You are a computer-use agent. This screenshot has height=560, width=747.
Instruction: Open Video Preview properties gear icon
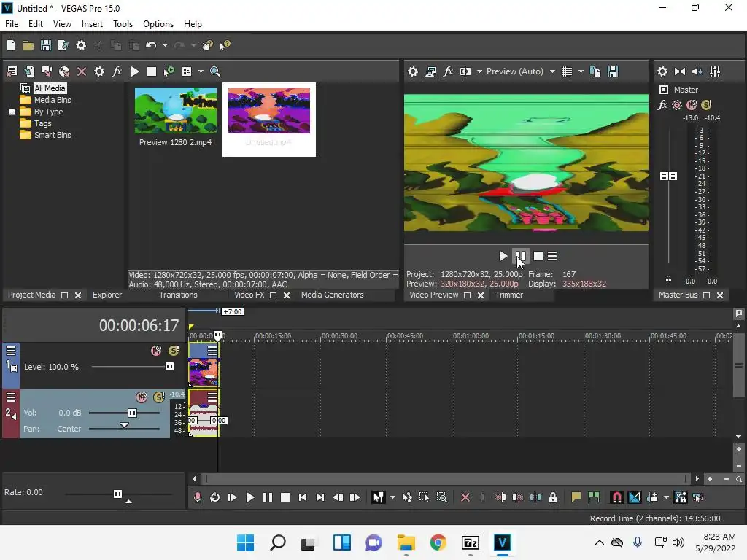click(413, 71)
